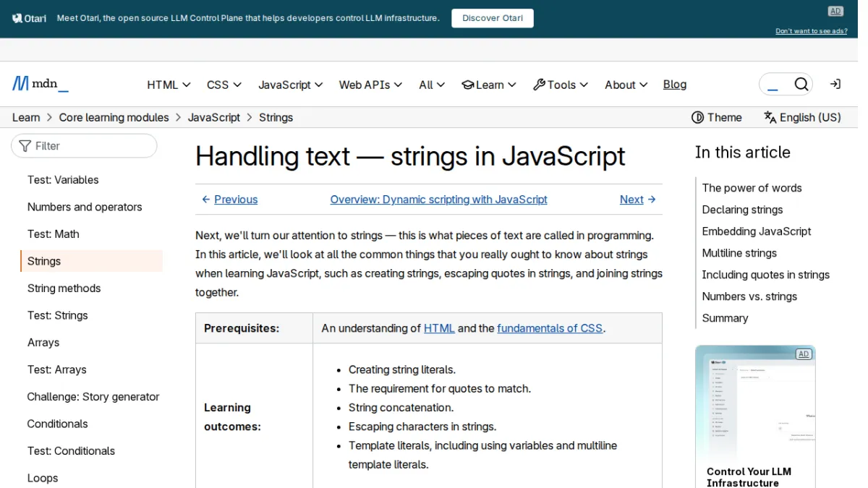
Task: Click the Core learning modules breadcrumb
Action: [114, 117]
